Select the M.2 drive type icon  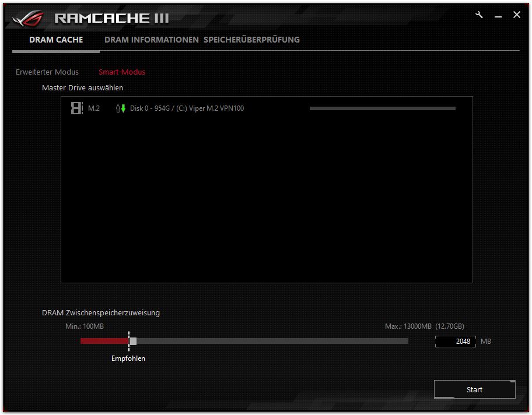coord(76,108)
